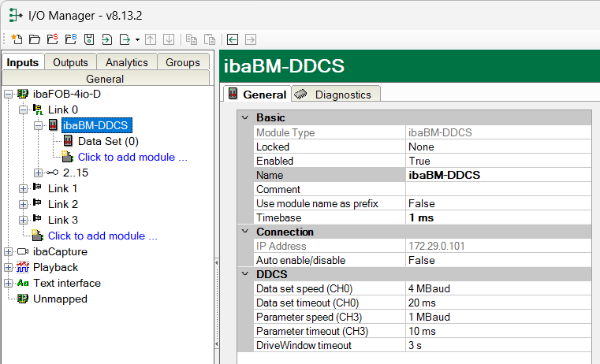Click the green left arrow back icon
This screenshot has height=364, width=600.
(x=233, y=39)
